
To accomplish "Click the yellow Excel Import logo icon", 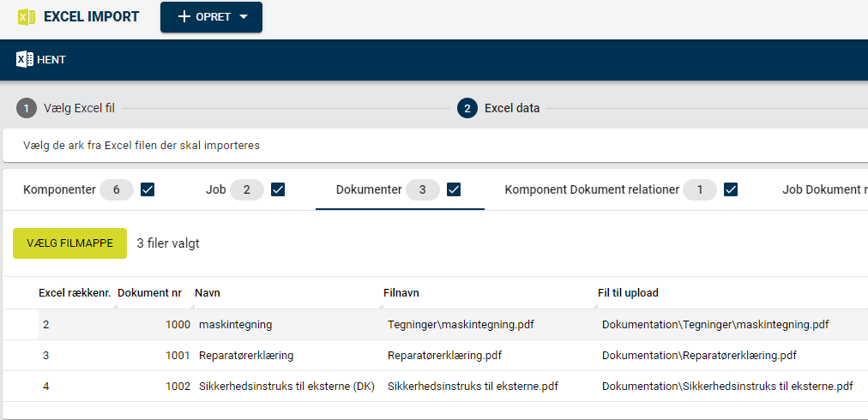I will (27, 16).
